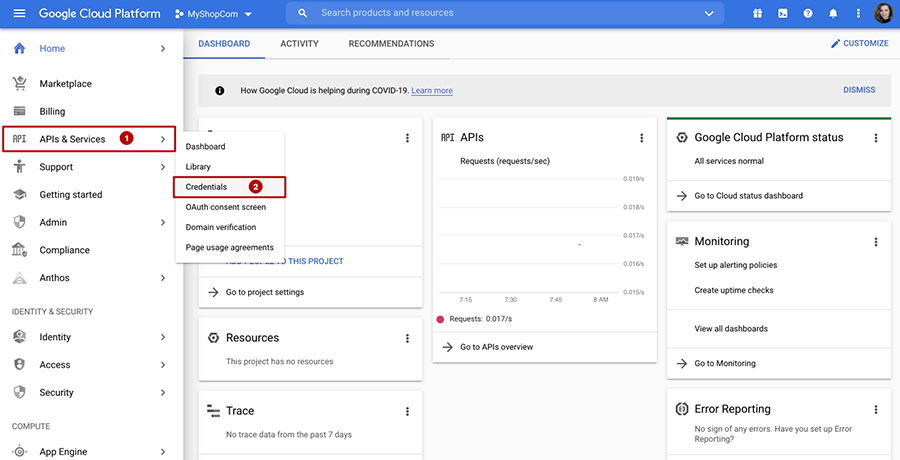Open Trace card three-dot menu
Viewport: 900px width, 460px height.
click(408, 411)
